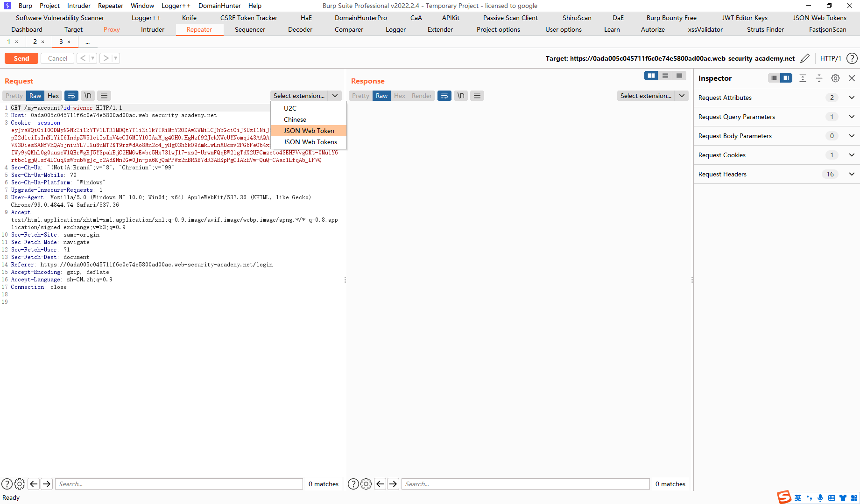Image resolution: width=860 pixels, height=504 pixels.
Task: Send the request
Action: pos(21,58)
